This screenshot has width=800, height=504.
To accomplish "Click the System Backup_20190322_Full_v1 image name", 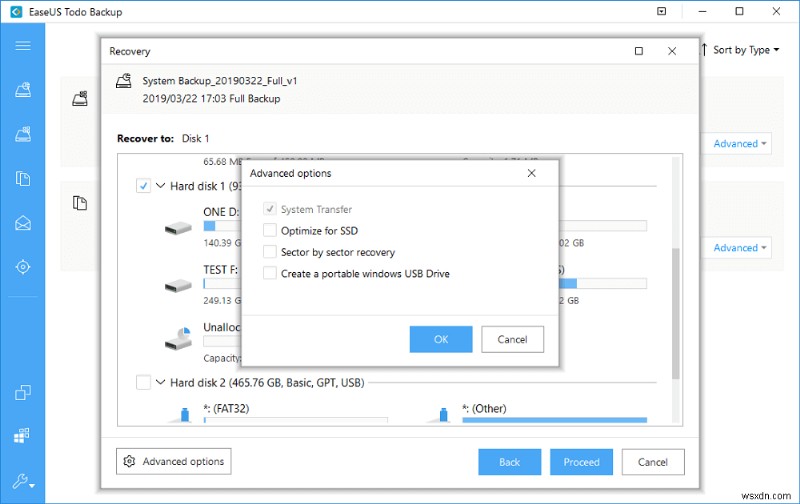I will tap(219, 81).
